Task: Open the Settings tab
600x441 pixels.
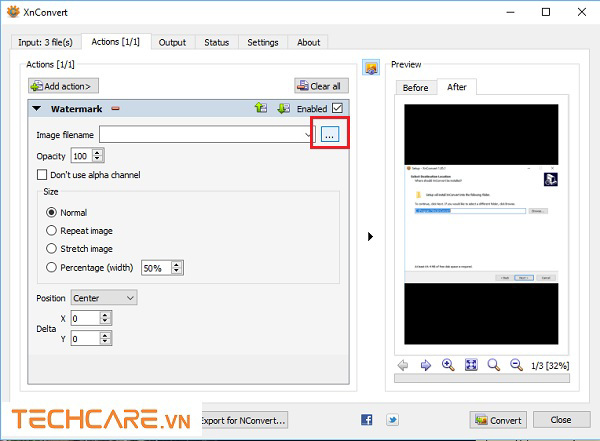Action: click(x=262, y=42)
